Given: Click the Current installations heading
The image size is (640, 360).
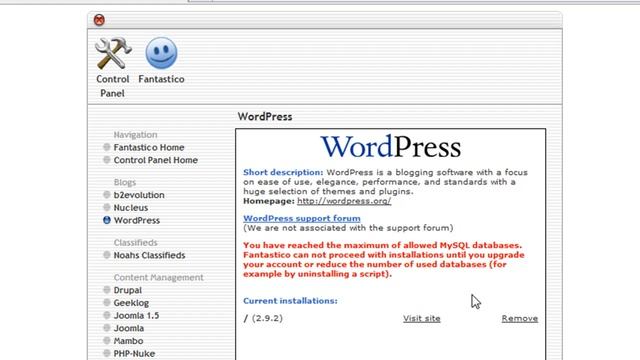Looking at the screenshot, I should [290, 301].
